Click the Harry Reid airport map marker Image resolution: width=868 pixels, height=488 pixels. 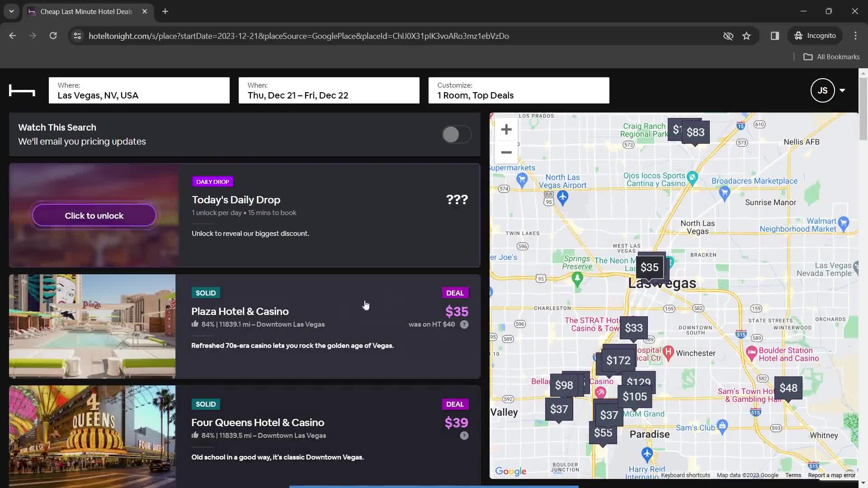tap(647, 454)
